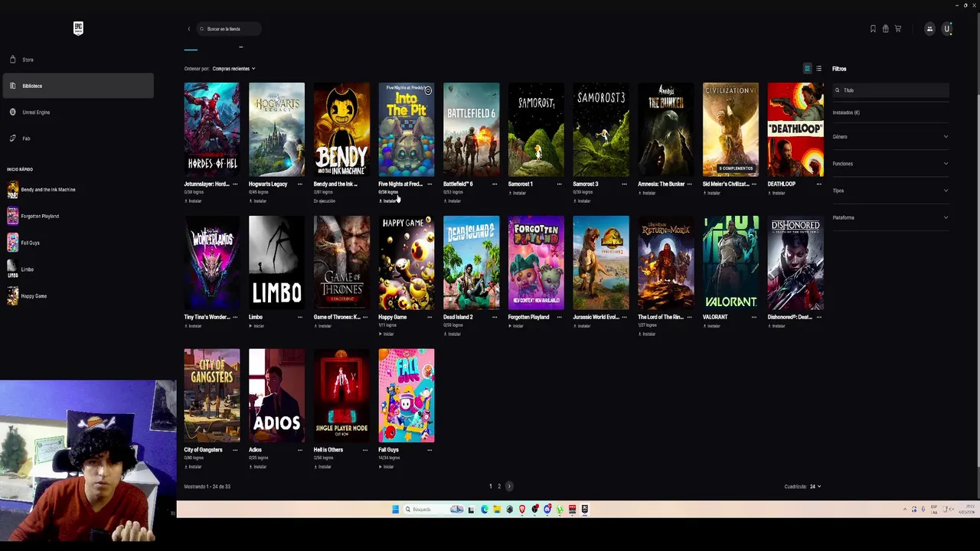Open options menu for Dead Island 2
Screen dimensions: 980x551
pyautogui.click(x=495, y=318)
